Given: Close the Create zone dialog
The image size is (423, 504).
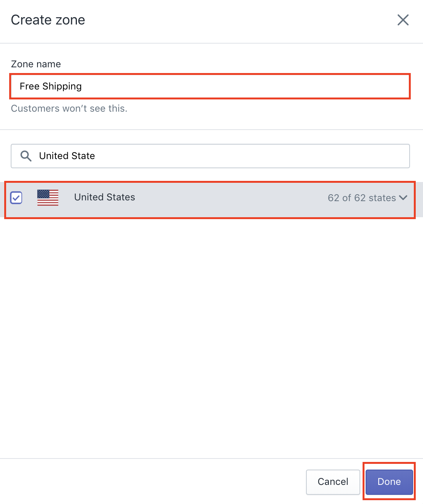Looking at the screenshot, I should [403, 20].
